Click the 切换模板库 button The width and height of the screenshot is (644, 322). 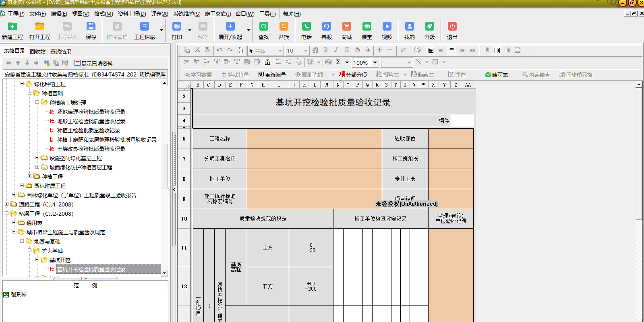click(x=152, y=74)
